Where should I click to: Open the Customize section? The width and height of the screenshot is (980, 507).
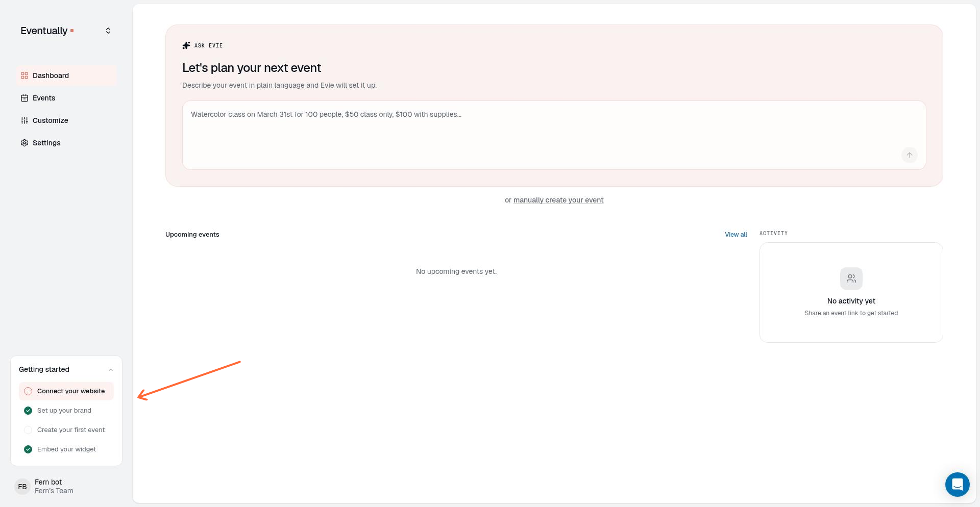point(66,120)
